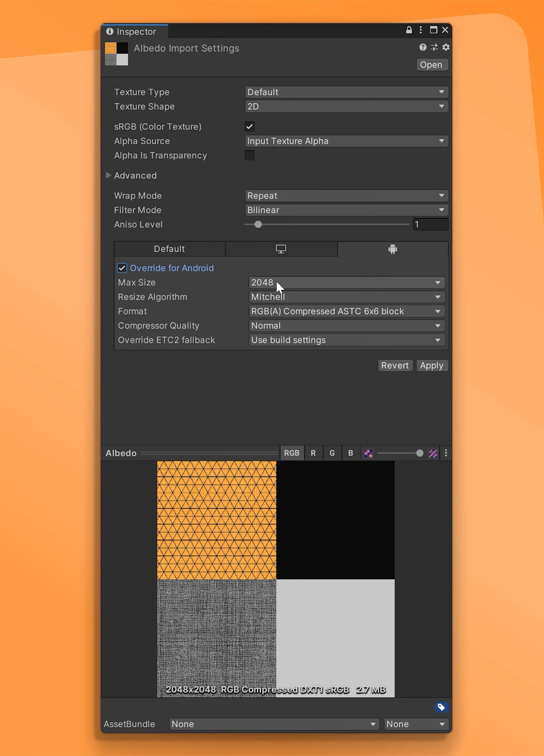
Task: Open the import settings gear menu
Action: click(446, 47)
